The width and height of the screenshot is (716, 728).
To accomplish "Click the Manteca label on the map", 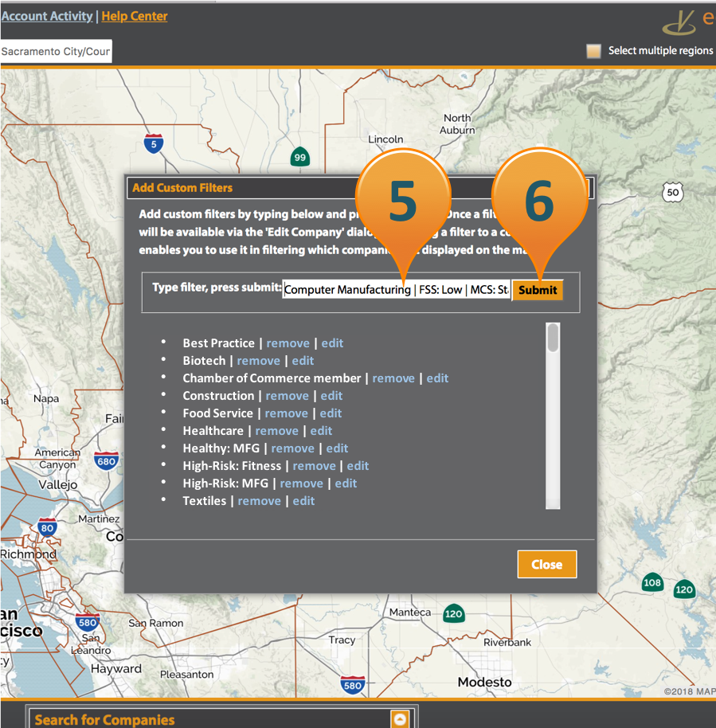I will [x=410, y=613].
